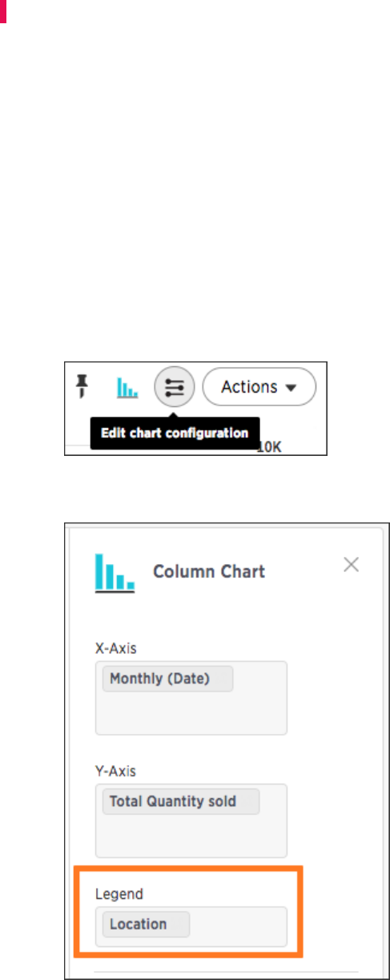Select the Column Chart panel title
This screenshot has width=390, height=980.
[209, 571]
